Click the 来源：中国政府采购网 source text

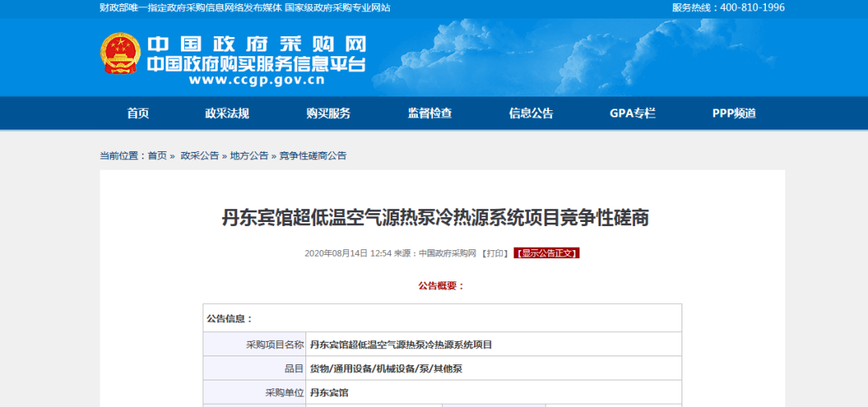(x=435, y=253)
